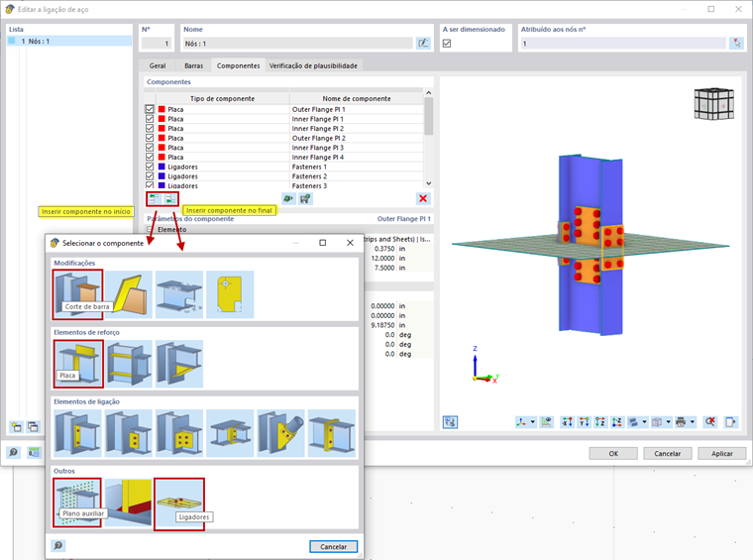The image size is (753, 560).
Task: Uncheck the Inner Flange Pl 3 checkbox
Action: 150,148
